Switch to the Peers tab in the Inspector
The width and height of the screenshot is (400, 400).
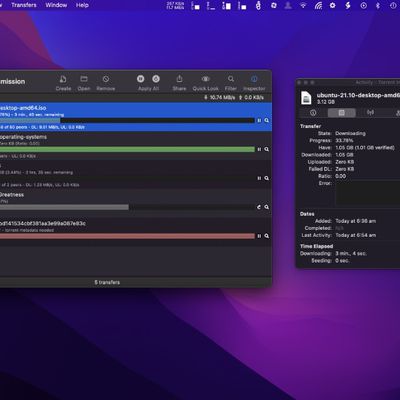[397, 113]
